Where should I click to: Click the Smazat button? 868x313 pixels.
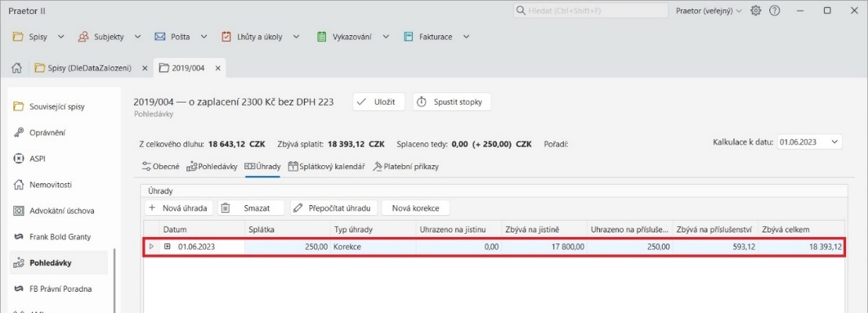250,208
